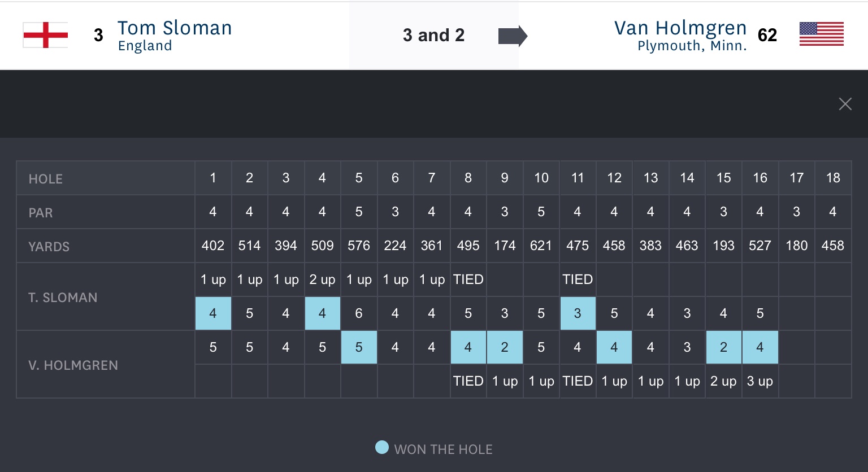Click the 3 and 2 match result
The image size is (868, 472).
[433, 35]
